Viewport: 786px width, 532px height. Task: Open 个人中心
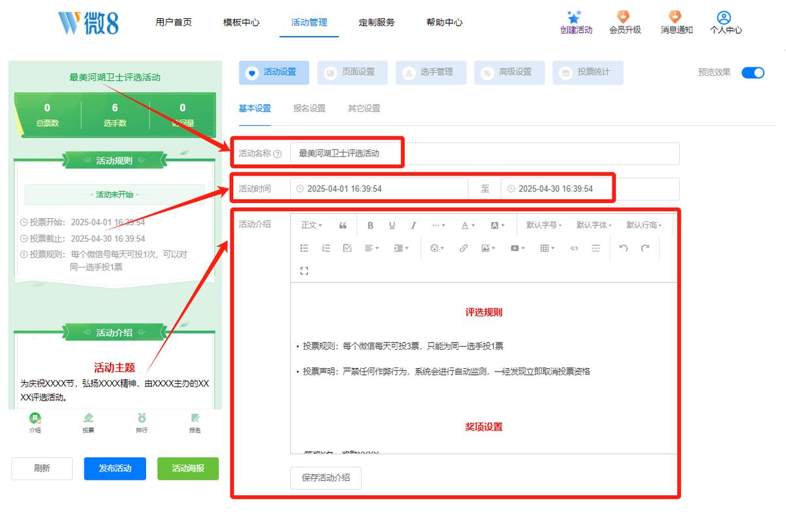point(726,22)
